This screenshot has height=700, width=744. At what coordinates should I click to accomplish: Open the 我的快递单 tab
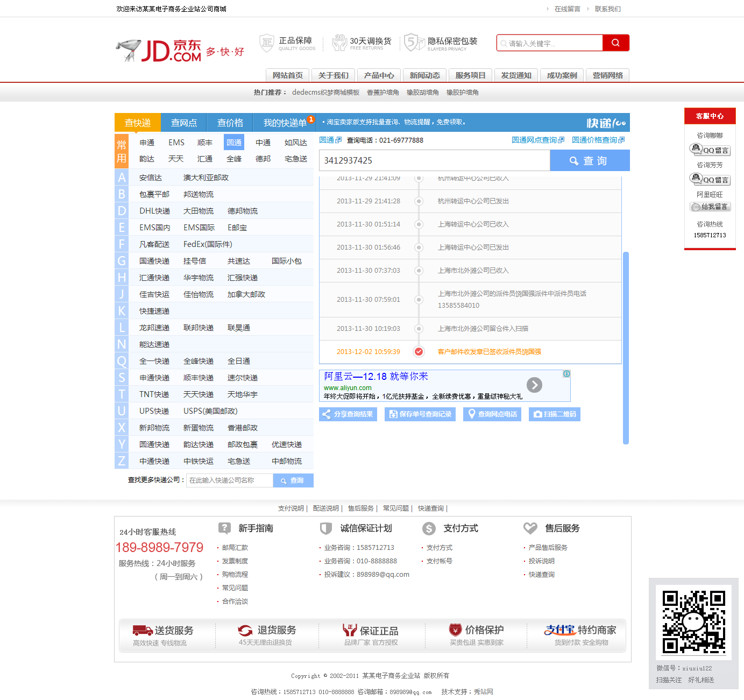(x=285, y=123)
